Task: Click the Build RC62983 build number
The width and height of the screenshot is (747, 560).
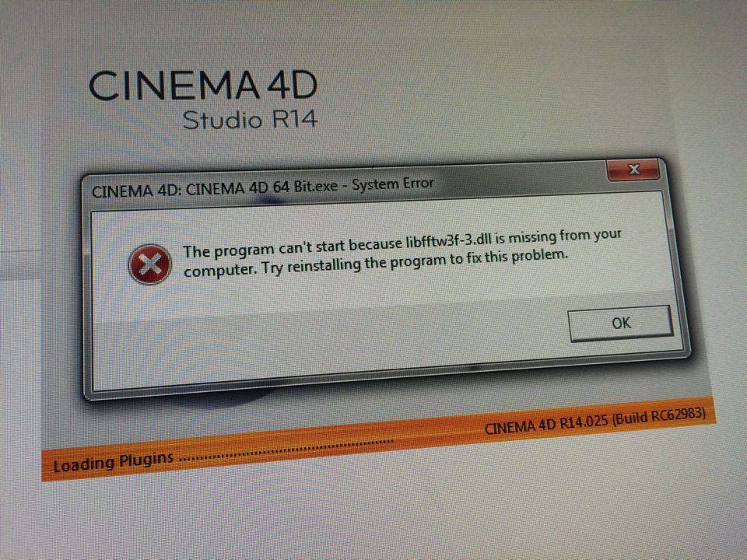Action: pyautogui.click(x=658, y=415)
